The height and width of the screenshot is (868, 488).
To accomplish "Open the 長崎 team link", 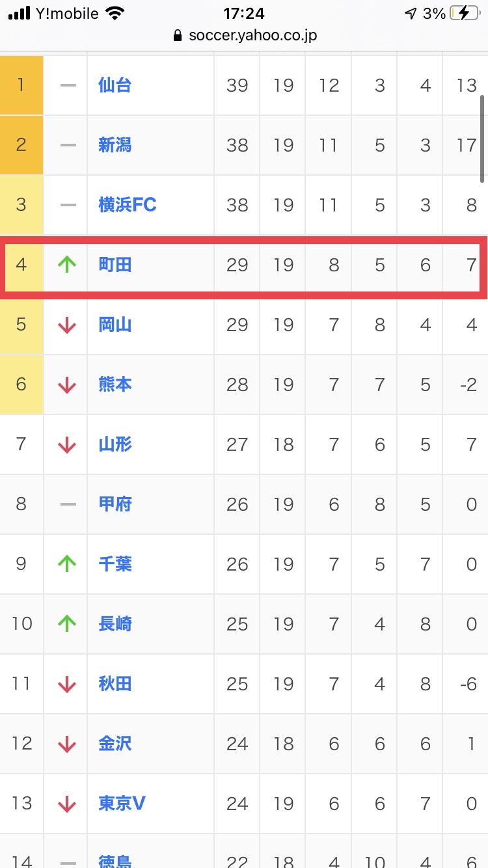I will pos(115,624).
